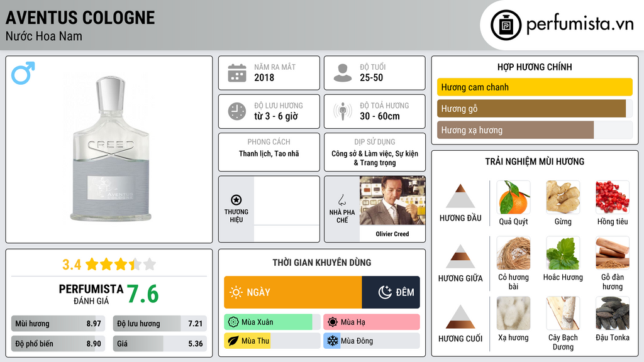Click the perfumista.vn bottle logo icon
The width and height of the screenshot is (644, 362).
(x=506, y=25)
